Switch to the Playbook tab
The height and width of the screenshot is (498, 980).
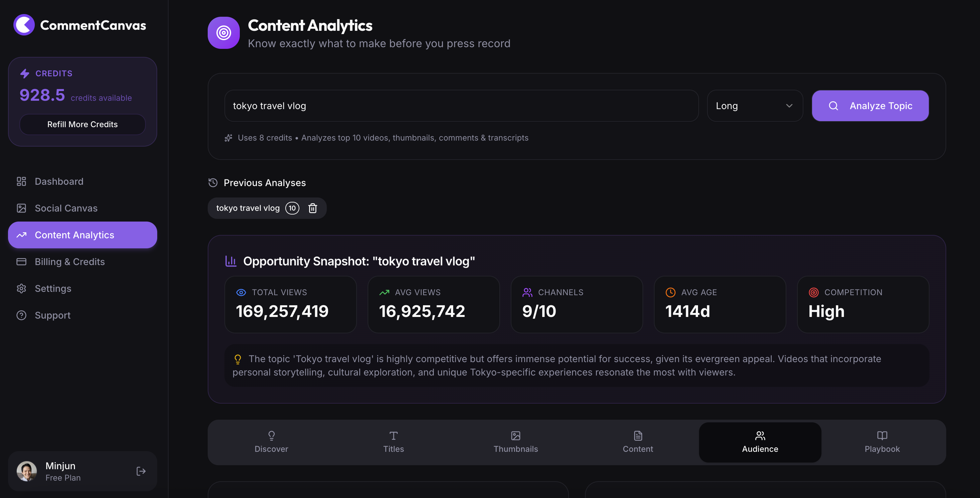pyautogui.click(x=882, y=442)
